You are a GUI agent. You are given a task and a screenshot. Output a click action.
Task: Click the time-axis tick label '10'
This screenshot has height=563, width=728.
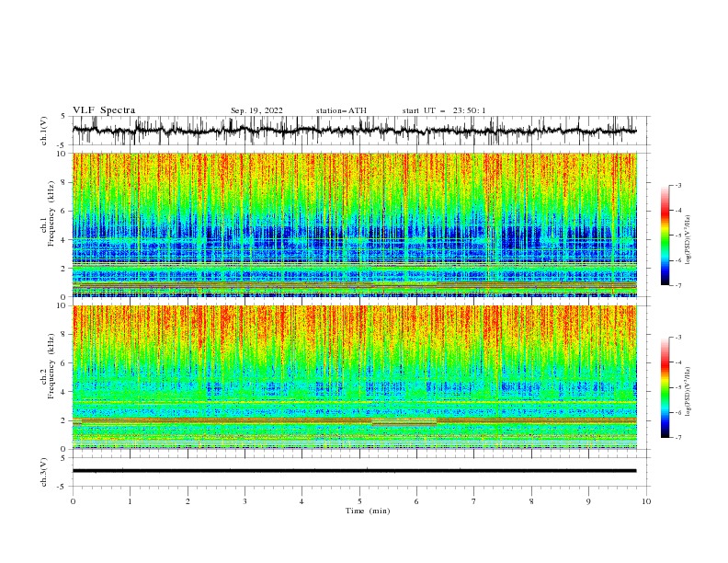coord(646,501)
